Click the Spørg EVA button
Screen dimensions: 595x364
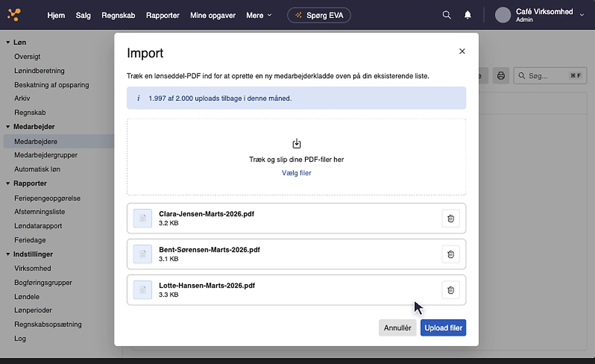[319, 15]
